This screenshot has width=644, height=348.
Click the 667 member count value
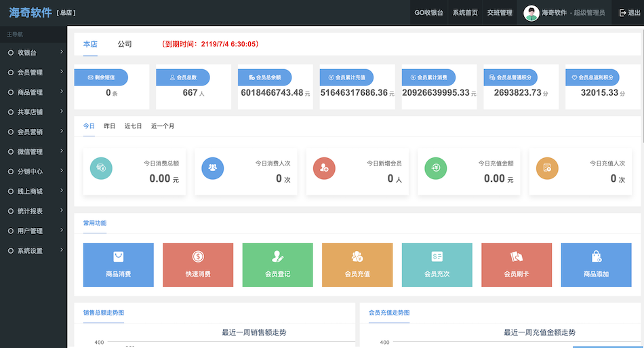[x=190, y=93]
